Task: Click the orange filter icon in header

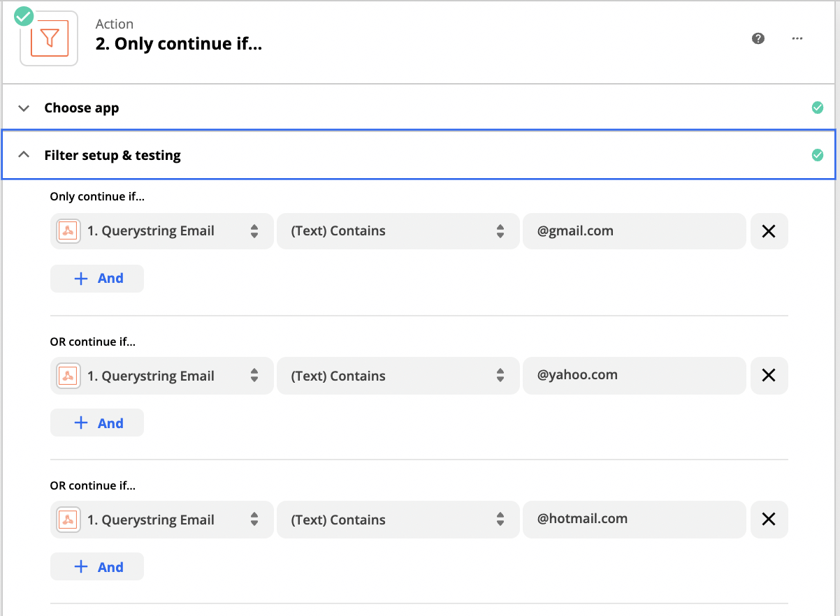Action: (x=49, y=38)
